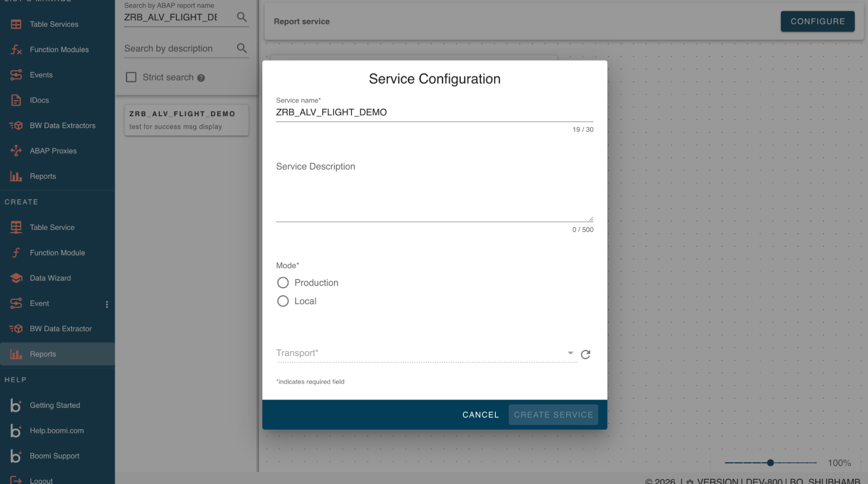Click the Strict search help question icon
Viewport: 868px width, 484px height.
coord(201,78)
